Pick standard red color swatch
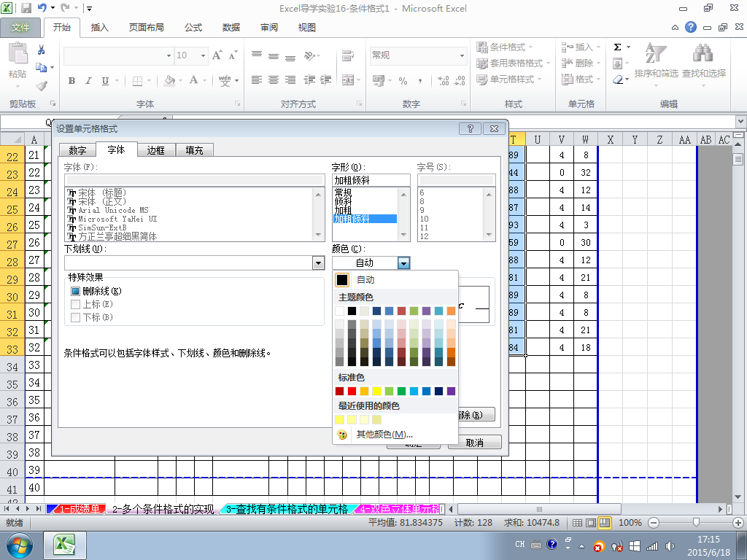The height and width of the screenshot is (560, 747). click(352, 391)
